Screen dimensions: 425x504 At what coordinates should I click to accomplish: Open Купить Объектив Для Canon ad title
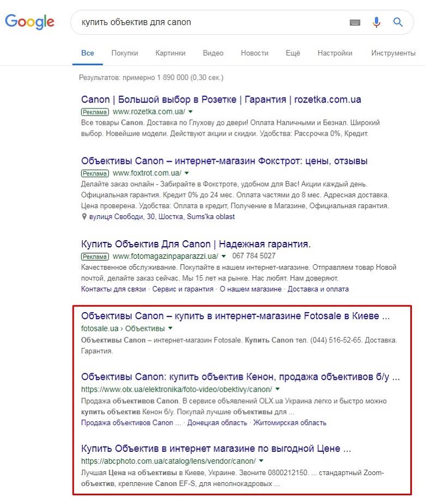coord(196,244)
